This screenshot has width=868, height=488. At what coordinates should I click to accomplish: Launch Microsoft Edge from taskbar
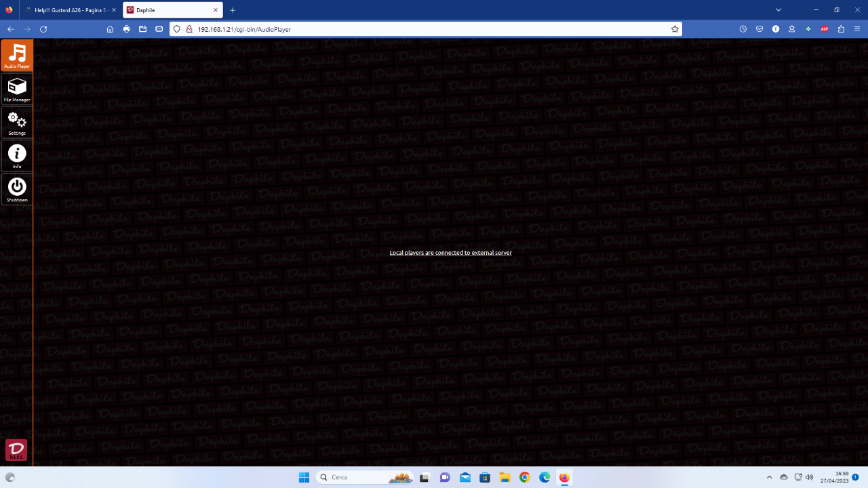tap(545, 477)
